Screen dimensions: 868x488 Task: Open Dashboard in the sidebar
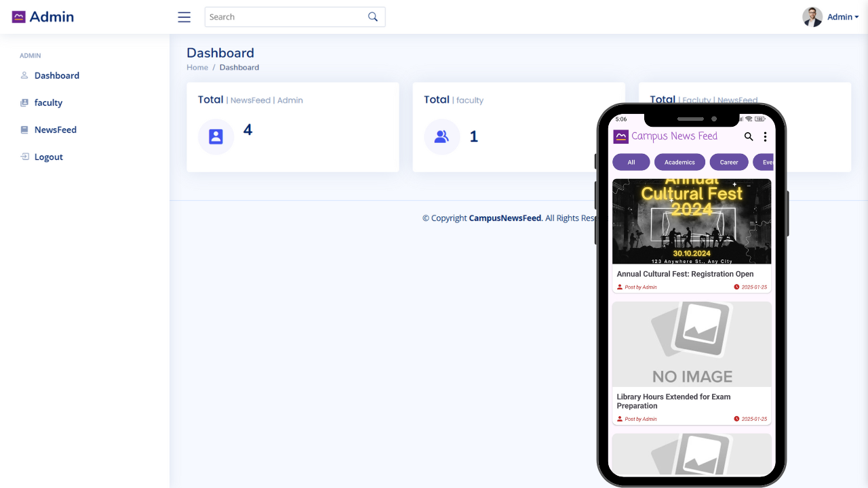[x=56, y=75]
